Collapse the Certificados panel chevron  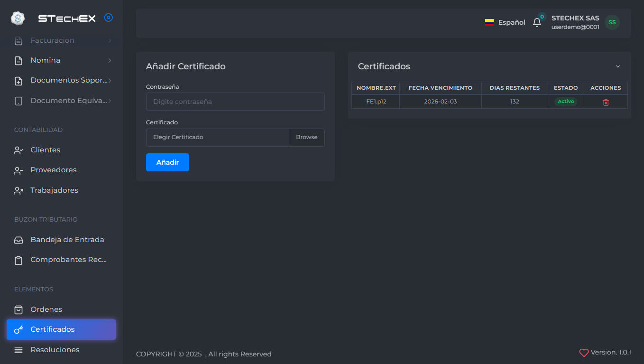(617, 66)
